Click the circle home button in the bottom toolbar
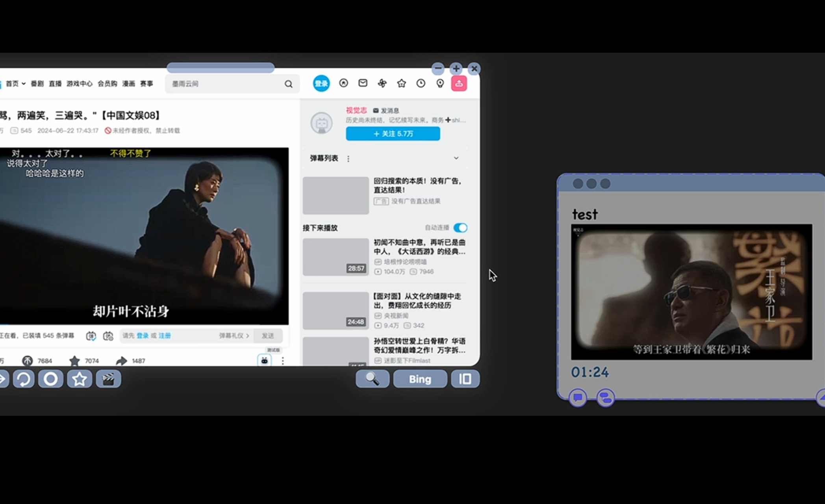The height and width of the screenshot is (504, 825). pos(50,379)
